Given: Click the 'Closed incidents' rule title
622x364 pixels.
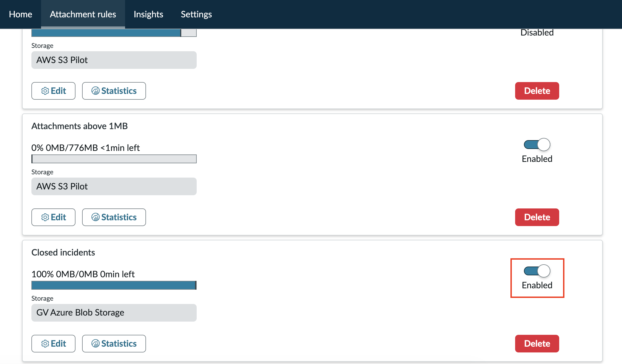Looking at the screenshot, I should pyautogui.click(x=63, y=252).
